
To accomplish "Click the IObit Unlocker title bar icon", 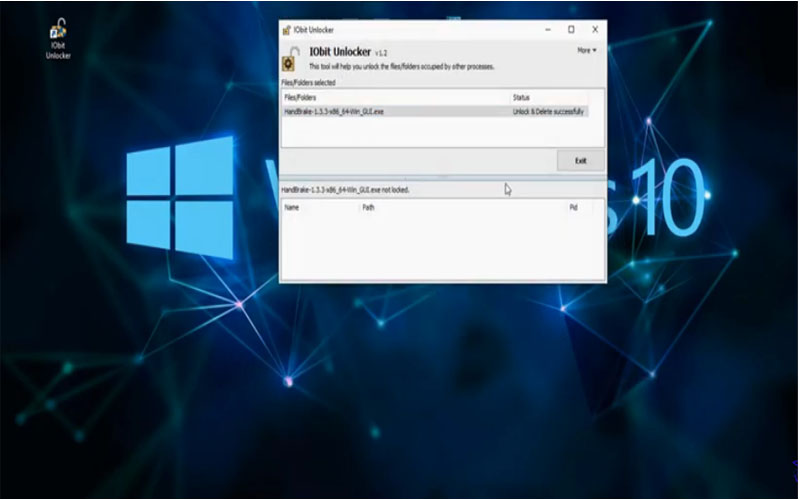I will pos(287,30).
